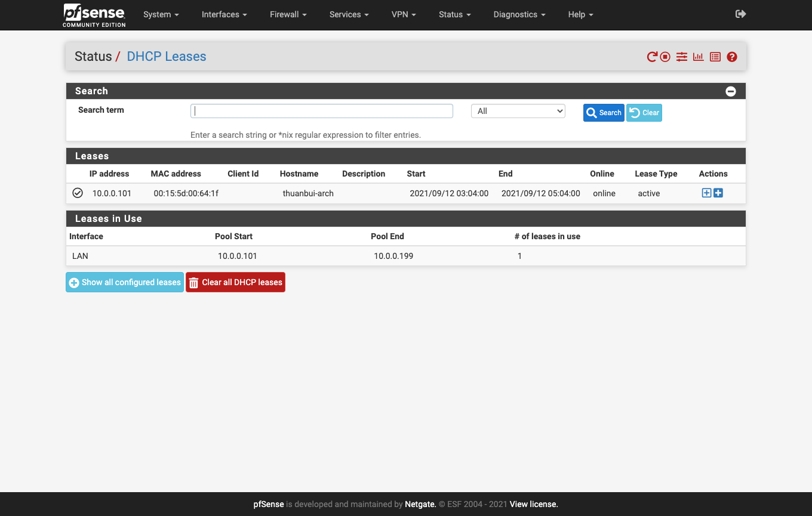Restart the DHCP service via circular arrow icon
The image size is (812, 516).
tap(652, 57)
